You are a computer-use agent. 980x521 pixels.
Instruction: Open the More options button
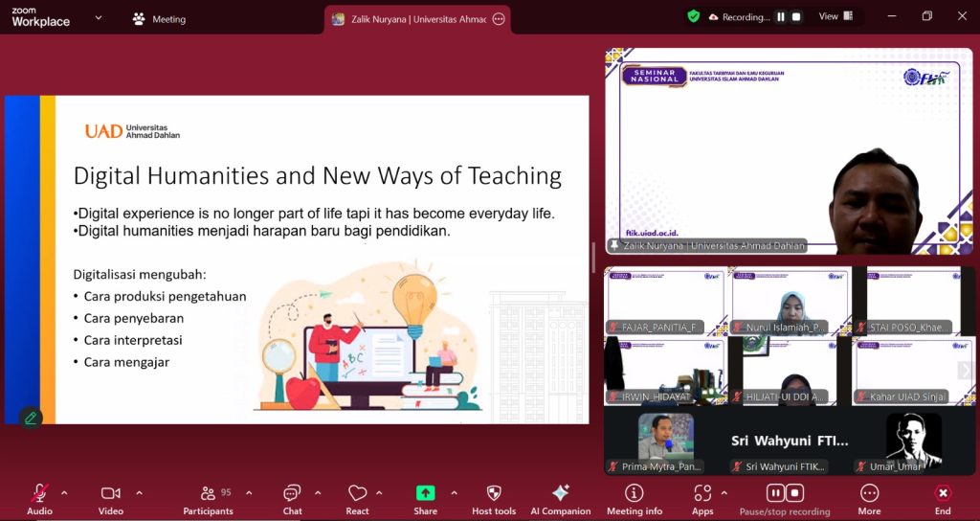click(869, 494)
